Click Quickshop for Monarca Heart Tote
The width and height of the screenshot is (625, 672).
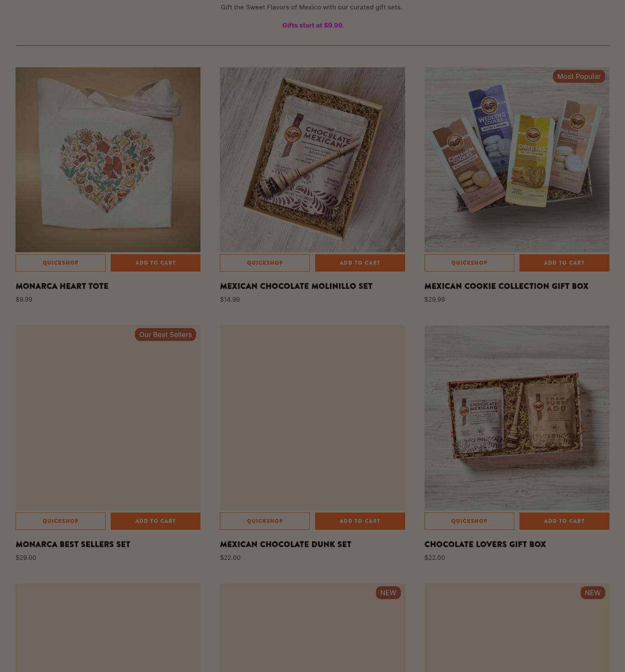pyautogui.click(x=60, y=263)
